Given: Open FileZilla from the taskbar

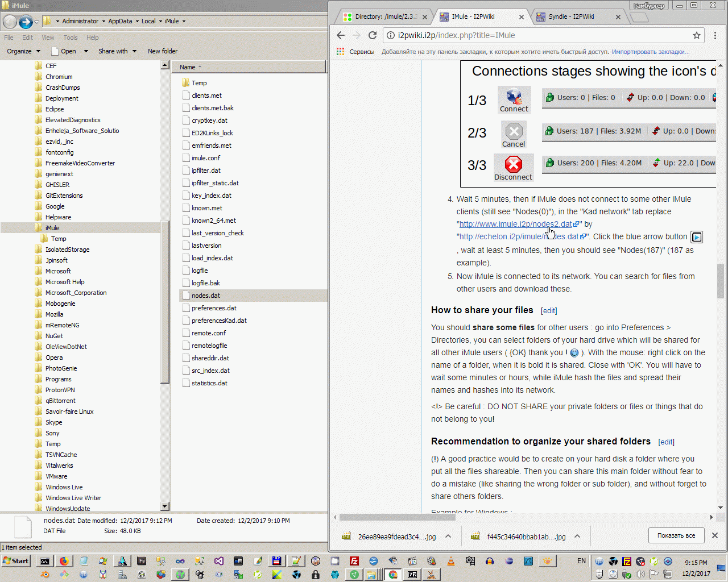Looking at the screenshot, I should 354,561.
